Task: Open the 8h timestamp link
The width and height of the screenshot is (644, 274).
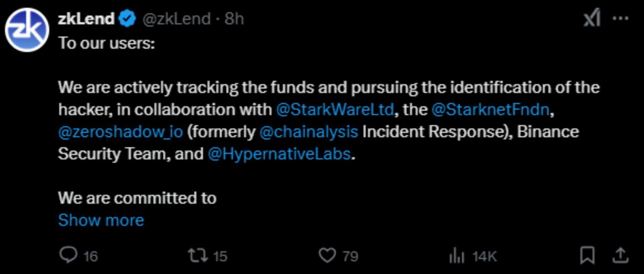Action: (x=234, y=18)
